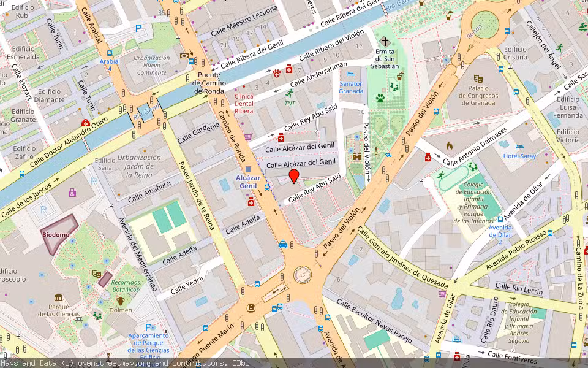Select the green paw print dog park icon
The width and height of the screenshot is (588, 368).
(x=380, y=97)
